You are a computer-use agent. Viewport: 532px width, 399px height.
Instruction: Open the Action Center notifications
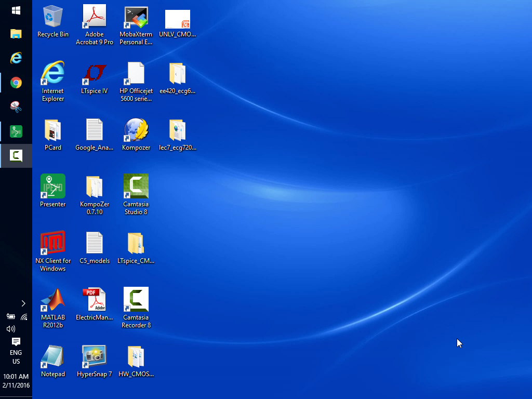coord(16,341)
